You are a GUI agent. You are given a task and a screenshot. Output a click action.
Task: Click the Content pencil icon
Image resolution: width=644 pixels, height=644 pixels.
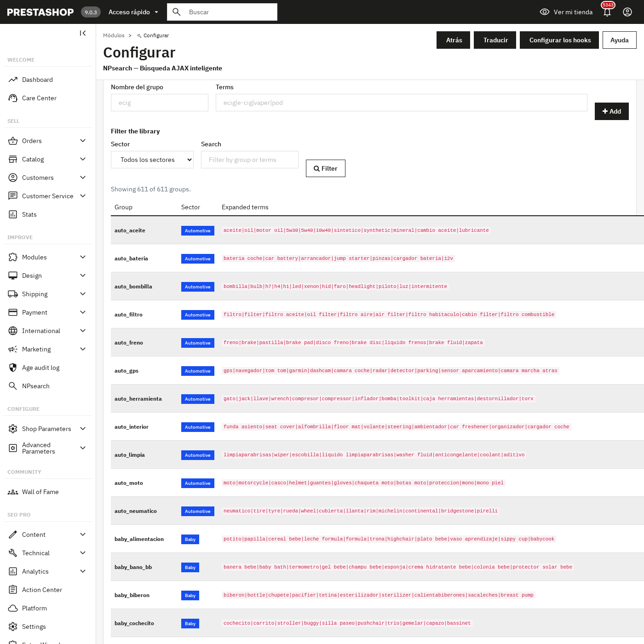pos(13,535)
